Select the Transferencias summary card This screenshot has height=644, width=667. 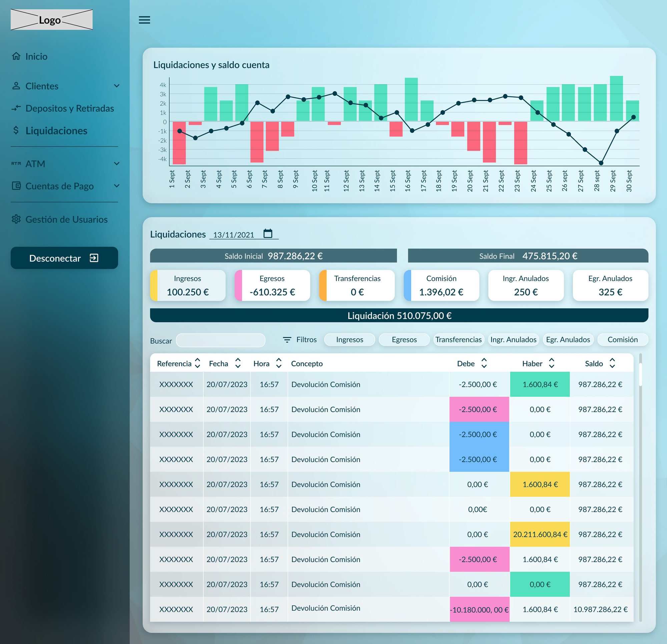(x=357, y=285)
